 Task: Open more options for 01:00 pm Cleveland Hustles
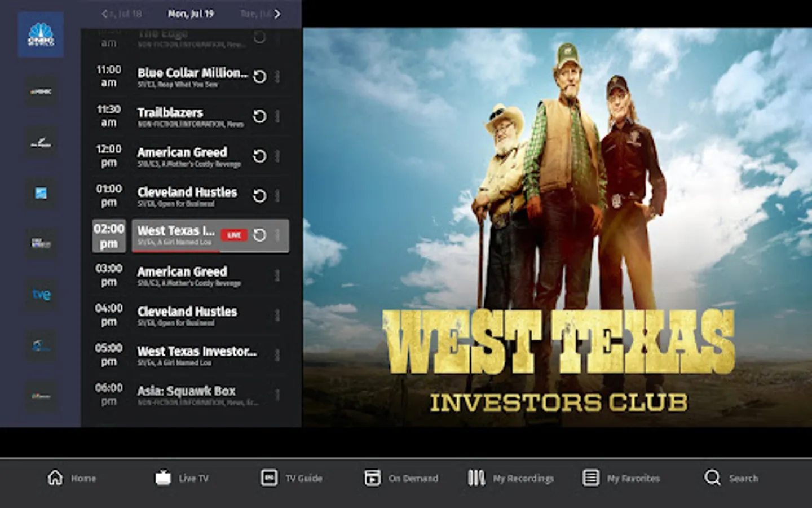pos(277,196)
